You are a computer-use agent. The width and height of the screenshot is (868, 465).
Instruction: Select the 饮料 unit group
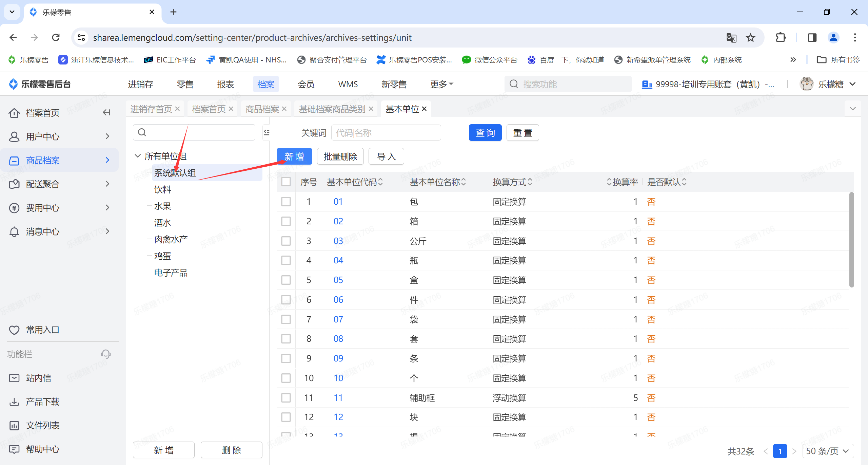pyautogui.click(x=162, y=189)
